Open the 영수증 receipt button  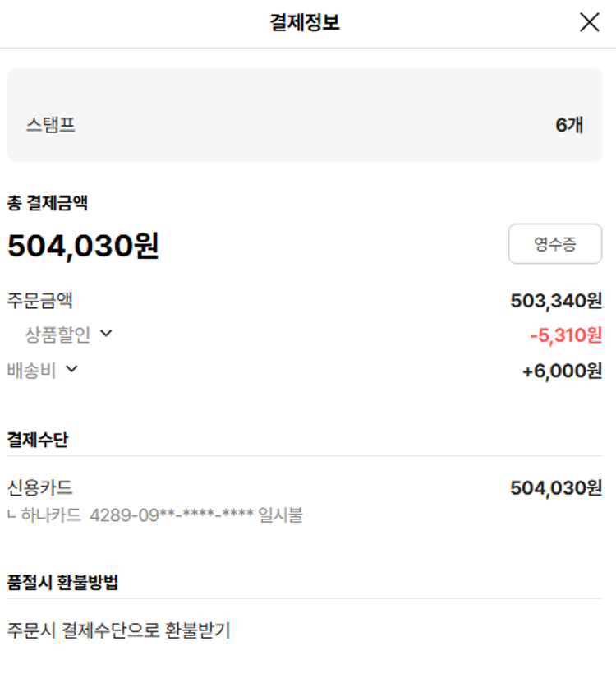(554, 243)
